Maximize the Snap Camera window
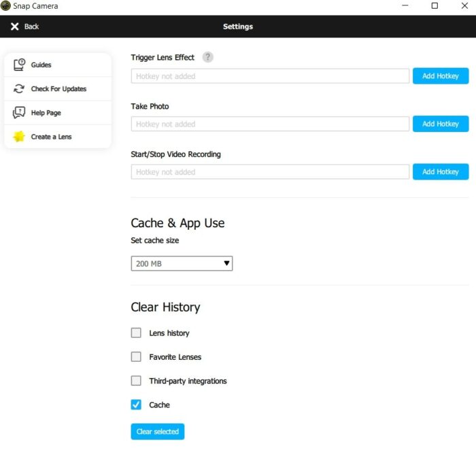Image resolution: width=476 pixels, height=453 pixels. tap(435, 6)
